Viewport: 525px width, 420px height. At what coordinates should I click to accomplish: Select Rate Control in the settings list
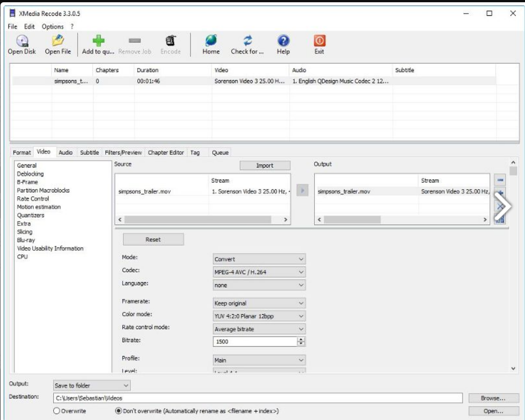(x=33, y=199)
